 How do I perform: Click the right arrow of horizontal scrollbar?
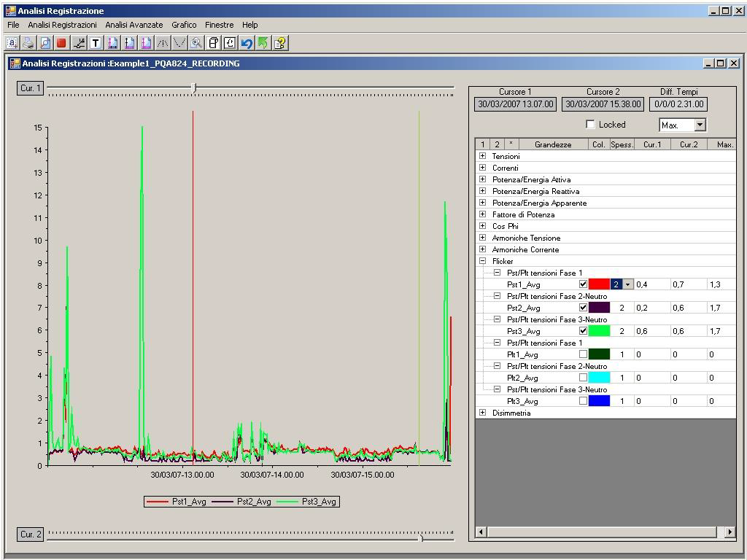pos(730,532)
